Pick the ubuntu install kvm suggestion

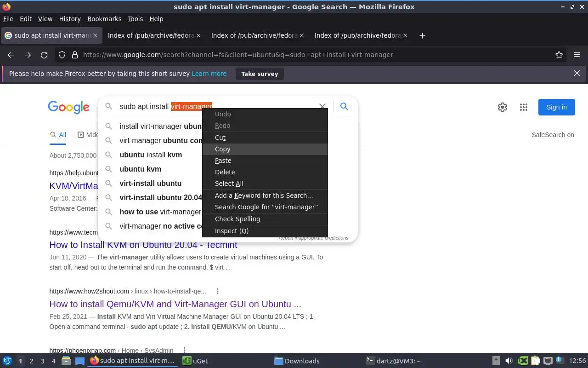coord(151,155)
